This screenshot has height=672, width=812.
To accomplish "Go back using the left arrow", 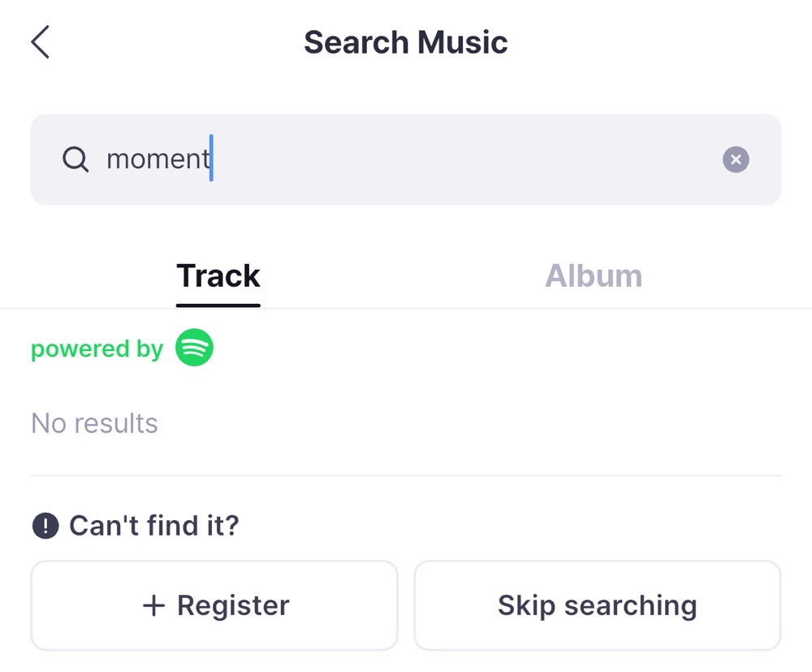I will pyautogui.click(x=41, y=42).
